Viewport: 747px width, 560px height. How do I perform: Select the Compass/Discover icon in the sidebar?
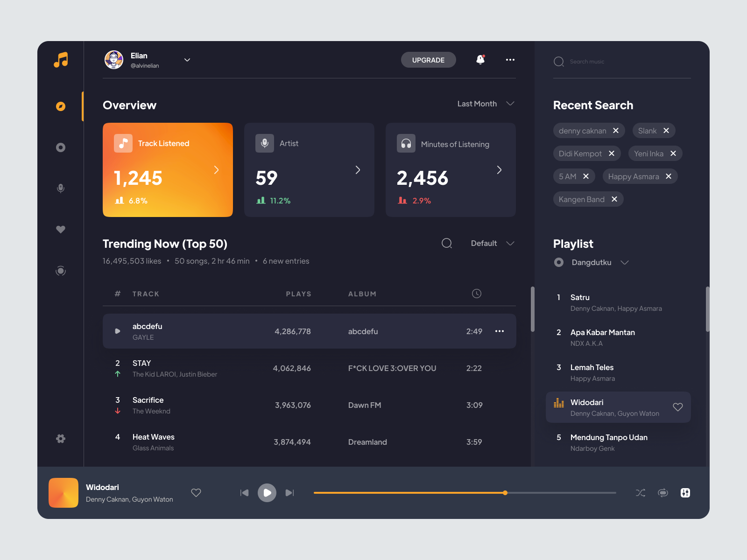pyautogui.click(x=60, y=106)
